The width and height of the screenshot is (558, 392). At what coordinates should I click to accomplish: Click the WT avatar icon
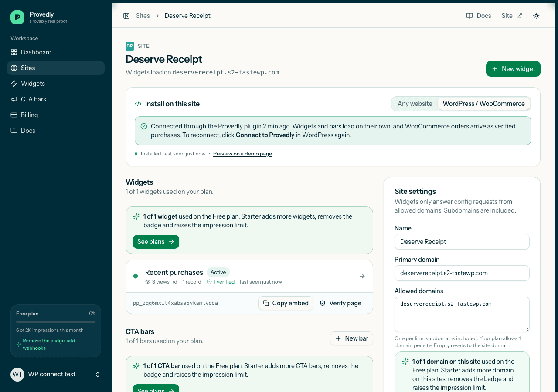(17, 375)
